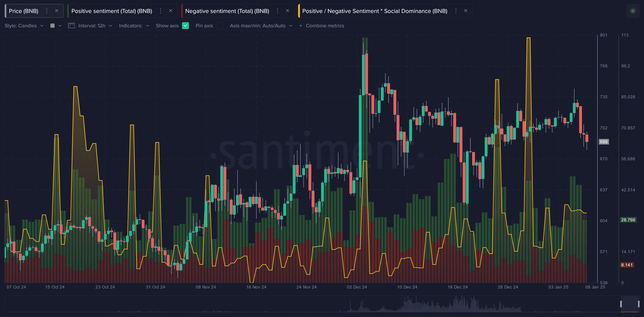Click the round status icon at top right
The image size is (644, 317).
[633, 11]
